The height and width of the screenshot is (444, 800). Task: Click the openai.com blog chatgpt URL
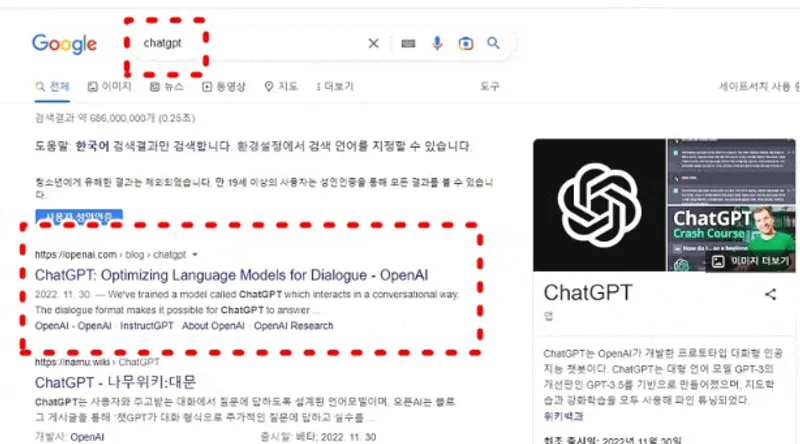(x=110, y=254)
